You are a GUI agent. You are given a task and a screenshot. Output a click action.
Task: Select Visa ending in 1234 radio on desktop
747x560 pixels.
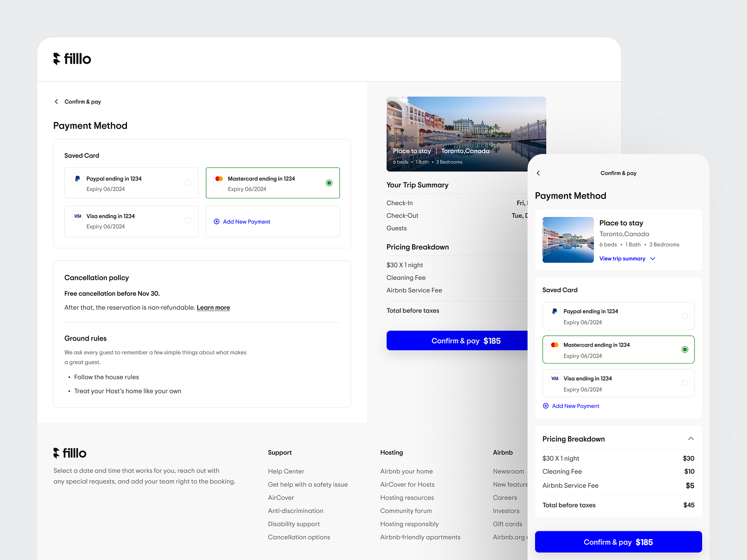coord(187,221)
